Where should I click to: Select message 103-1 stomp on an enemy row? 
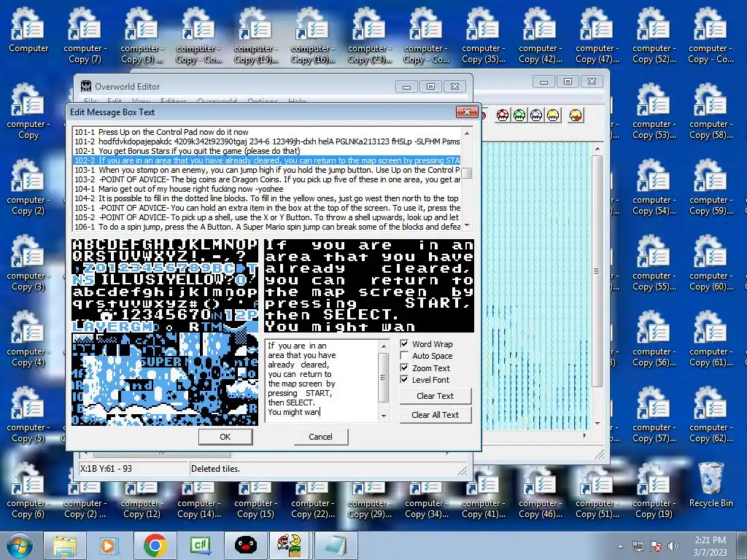pos(267,170)
